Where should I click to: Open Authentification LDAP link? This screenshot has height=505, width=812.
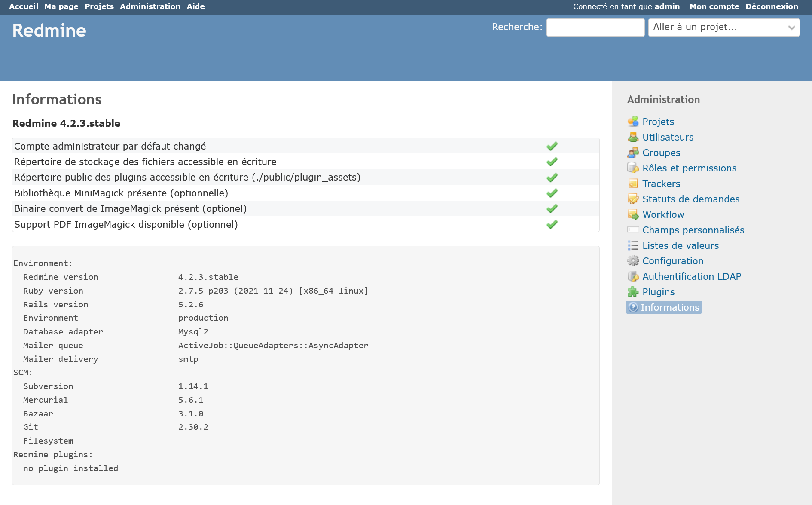pos(692,276)
